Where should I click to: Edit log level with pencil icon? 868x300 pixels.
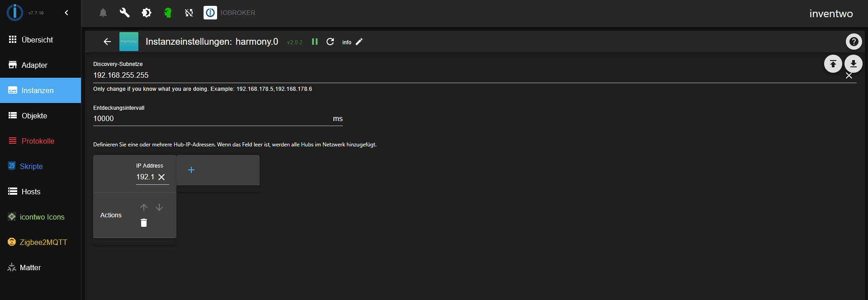[359, 42]
